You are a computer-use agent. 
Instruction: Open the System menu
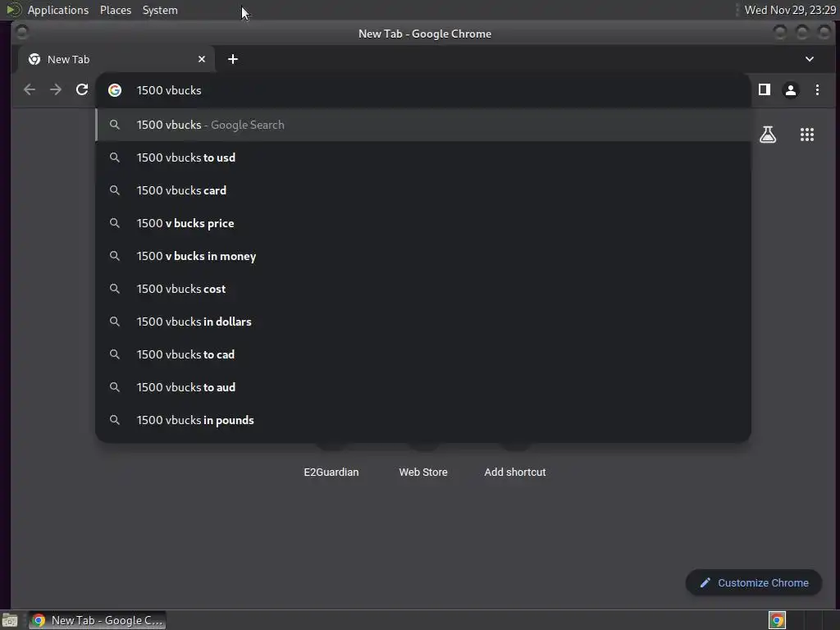pyautogui.click(x=160, y=10)
